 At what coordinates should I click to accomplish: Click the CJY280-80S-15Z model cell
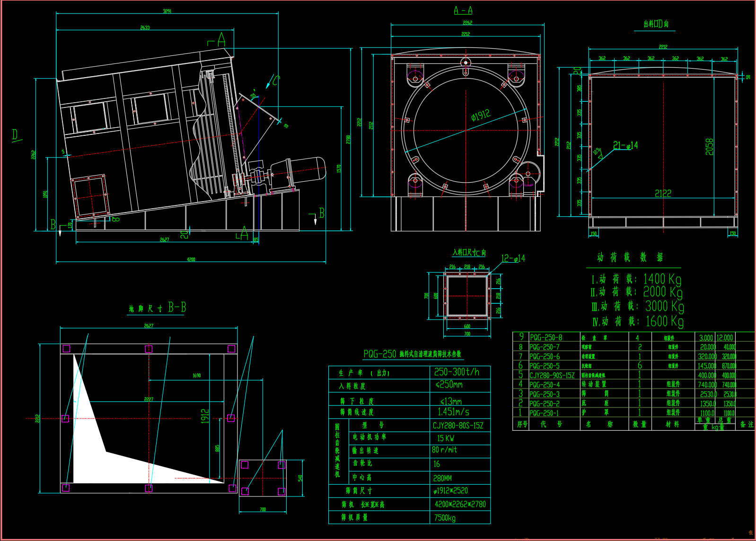(x=458, y=426)
